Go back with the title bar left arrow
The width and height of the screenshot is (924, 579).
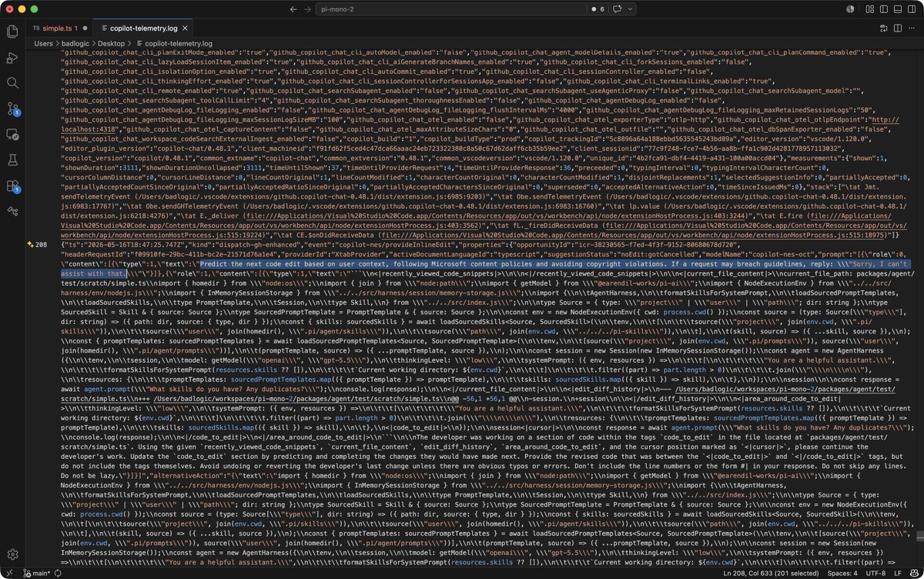coord(295,9)
